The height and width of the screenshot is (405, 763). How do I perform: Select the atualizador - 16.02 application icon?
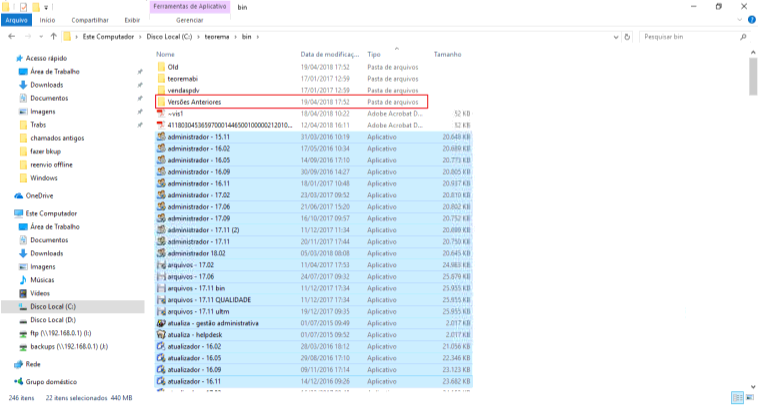coord(162,347)
